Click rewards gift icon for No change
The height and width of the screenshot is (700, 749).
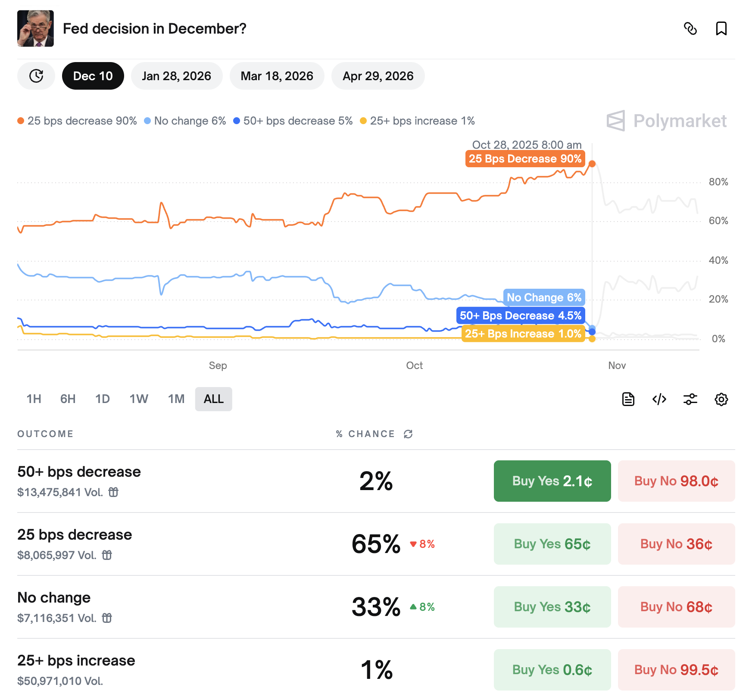[107, 618]
